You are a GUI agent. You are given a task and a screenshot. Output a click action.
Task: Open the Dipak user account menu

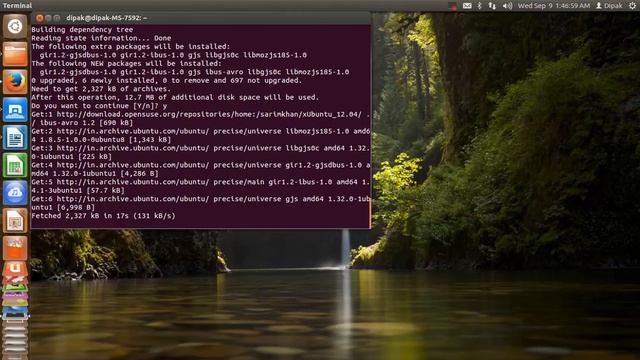pyautogui.click(x=609, y=6)
